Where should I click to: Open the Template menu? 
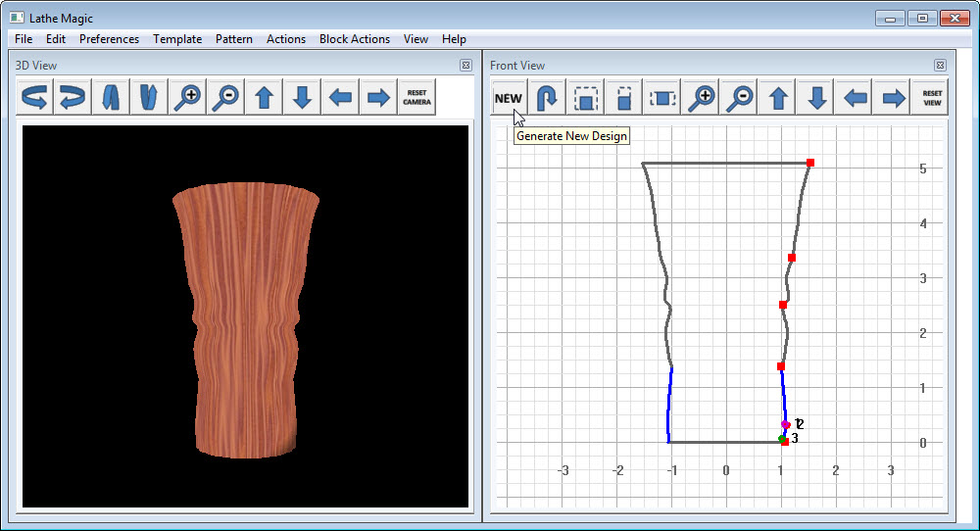click(177, 39)
